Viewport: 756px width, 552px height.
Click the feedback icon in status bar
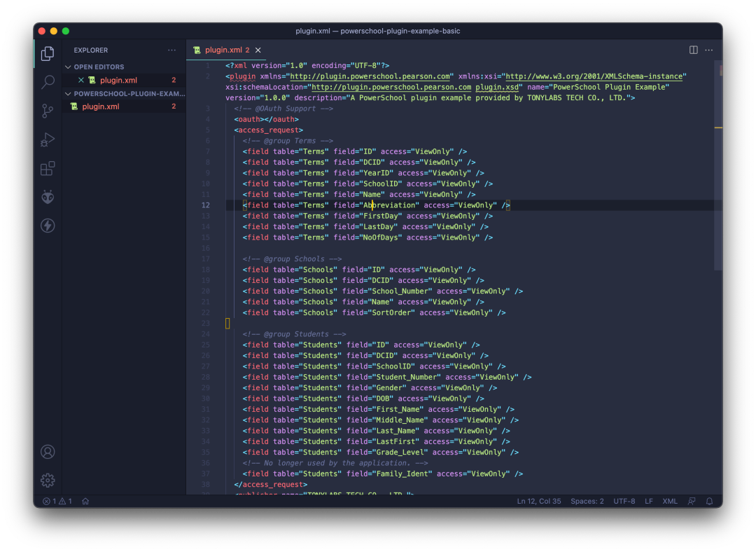(x=692, y=502)
